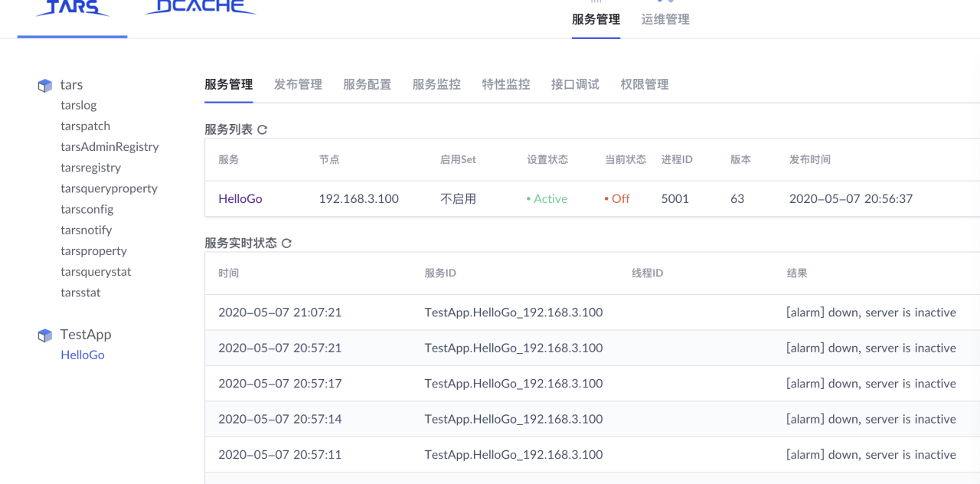Choose tarsstat from the server tree

(80, 293)
